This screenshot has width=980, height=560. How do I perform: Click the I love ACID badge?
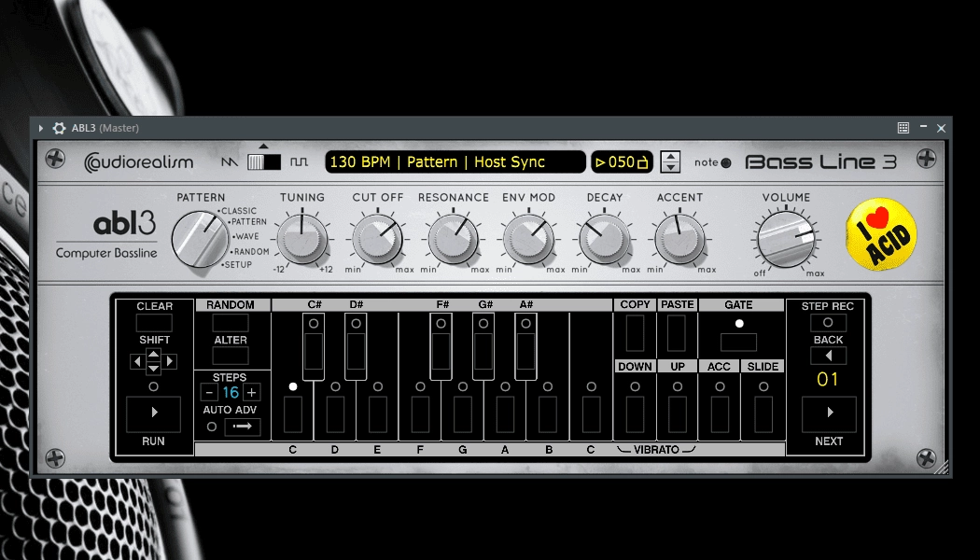click(x=881, y=234)
